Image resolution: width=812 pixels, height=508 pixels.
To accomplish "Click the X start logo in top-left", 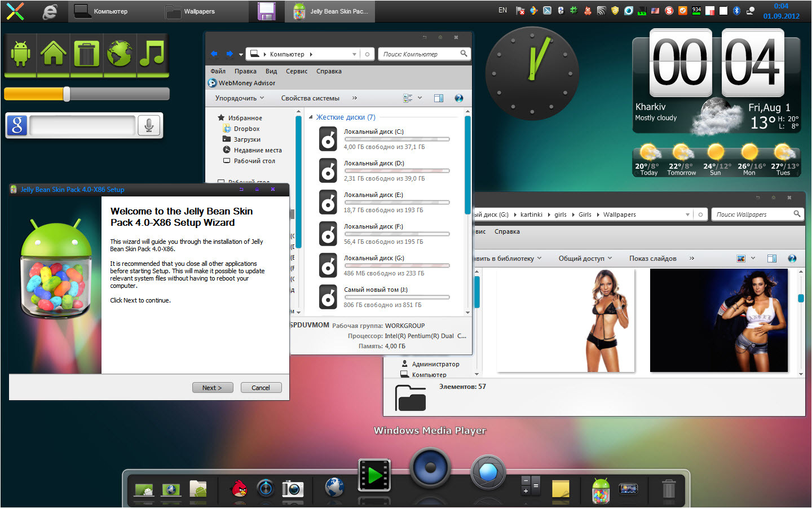I will coord(15,11).
